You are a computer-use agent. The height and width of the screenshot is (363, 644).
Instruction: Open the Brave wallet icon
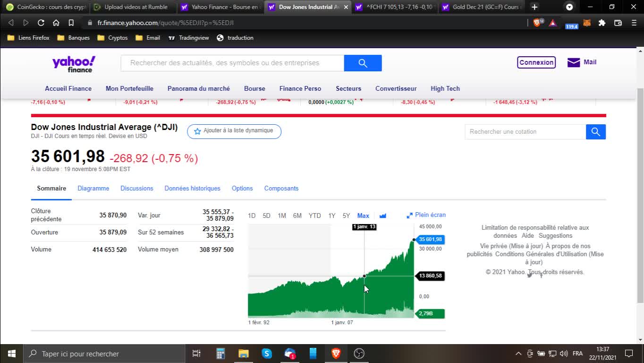pyautogui.click(x=618, y=23)
